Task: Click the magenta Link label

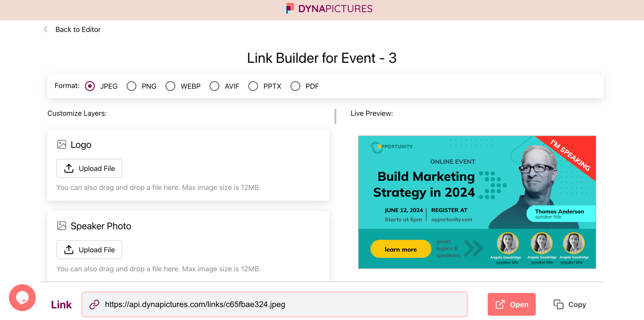Action: [61, 305]
